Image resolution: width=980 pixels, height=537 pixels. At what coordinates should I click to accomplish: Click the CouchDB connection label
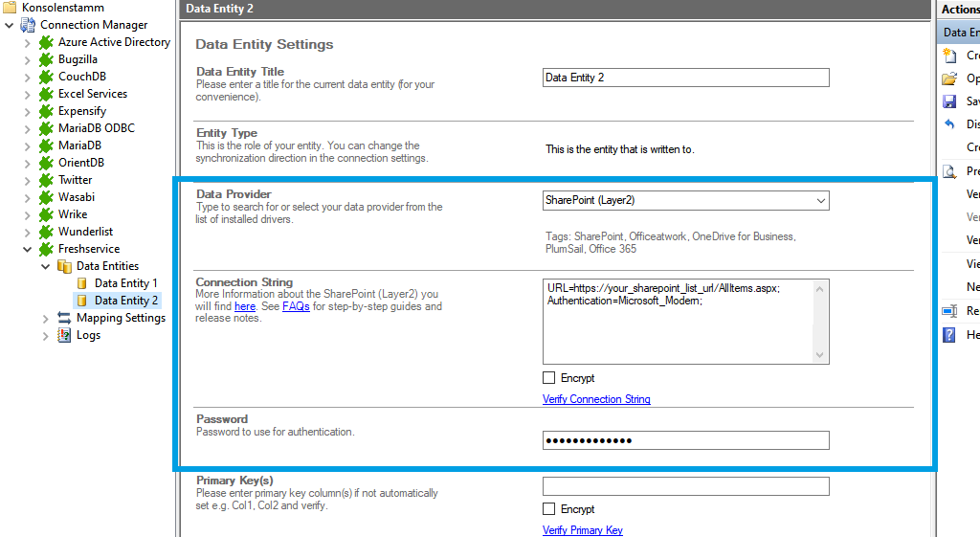(82, 77)
